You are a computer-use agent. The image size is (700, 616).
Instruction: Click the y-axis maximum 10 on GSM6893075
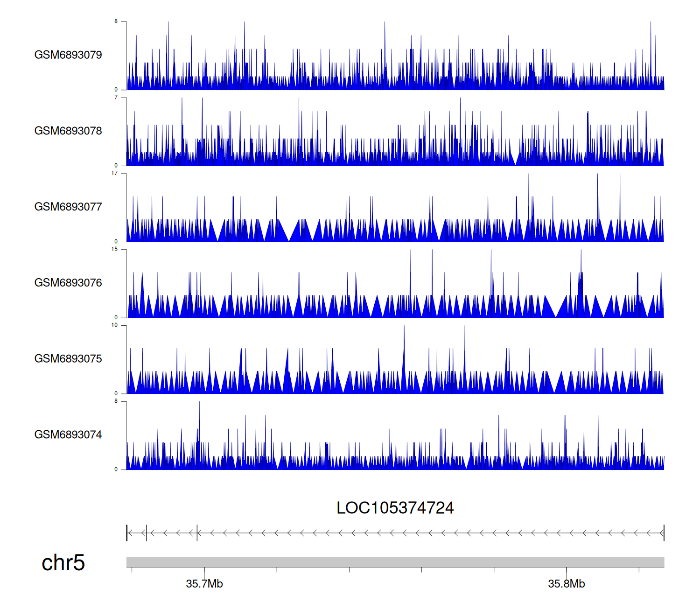pyautogui.click(x=114, y=326)
